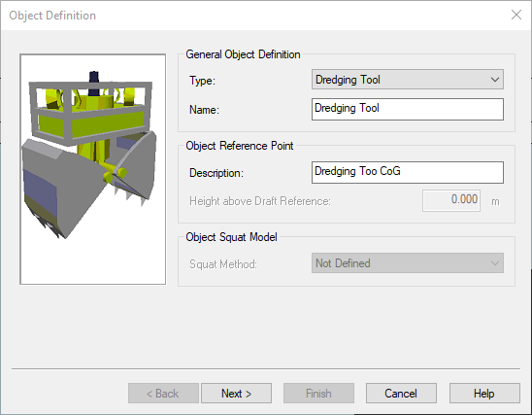This screenshot has height=415, width=532.
Task: Click the Object Definition title bar text
Action: point(52,16)
